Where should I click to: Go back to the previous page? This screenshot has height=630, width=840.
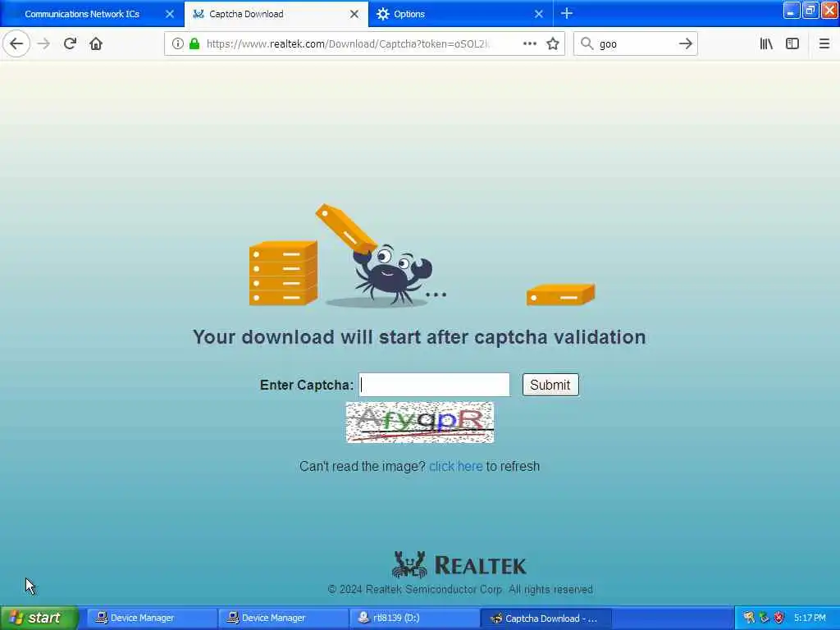click(x=16, y=43)
